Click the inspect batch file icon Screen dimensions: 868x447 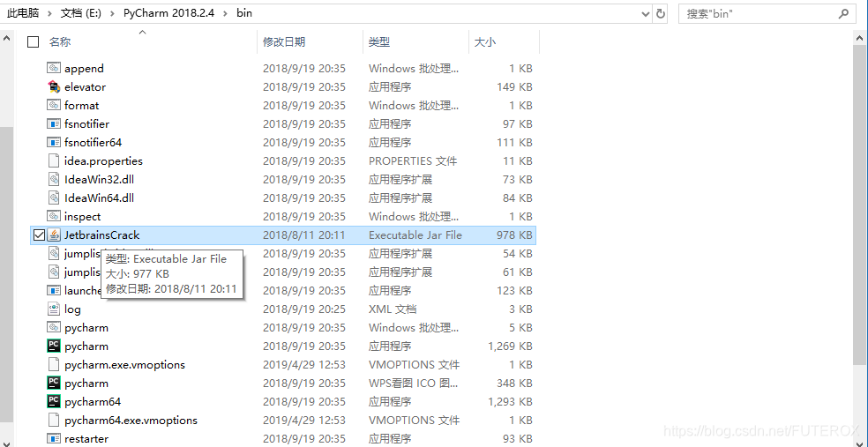54,216
